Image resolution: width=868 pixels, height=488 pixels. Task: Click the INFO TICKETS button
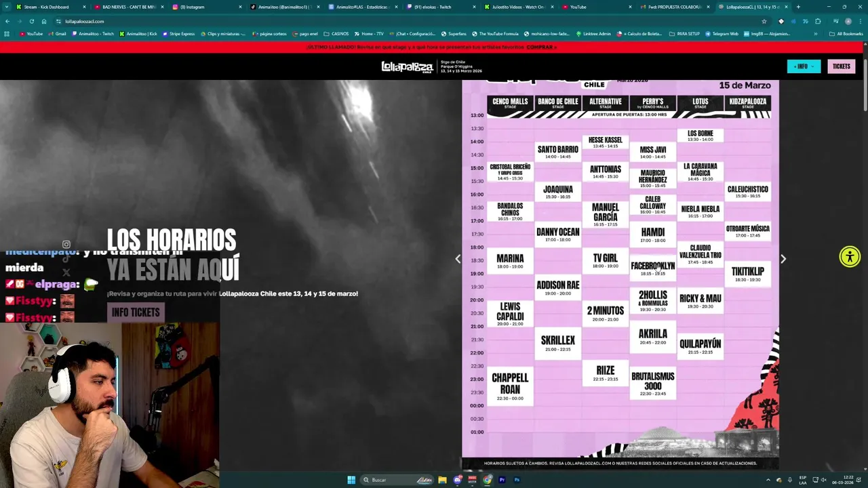tap(136, 312)
